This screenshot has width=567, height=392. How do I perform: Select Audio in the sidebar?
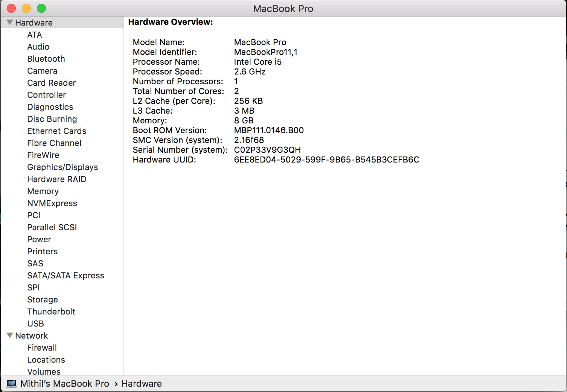coord(38,47)
